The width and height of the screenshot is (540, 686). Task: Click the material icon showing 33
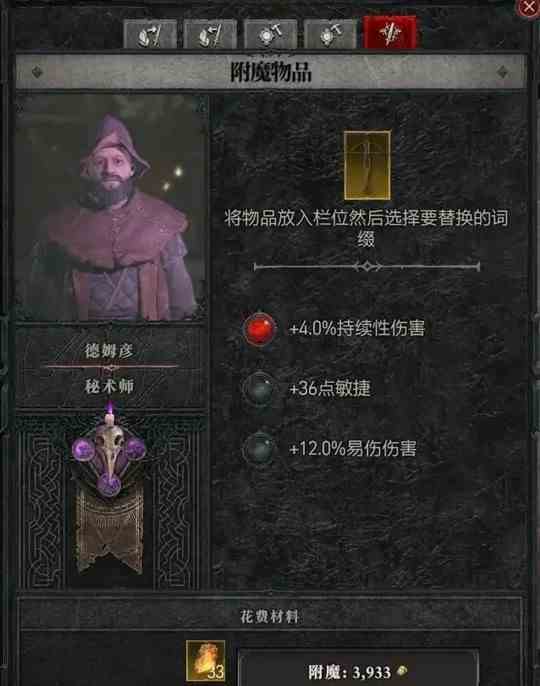[206, 661]
